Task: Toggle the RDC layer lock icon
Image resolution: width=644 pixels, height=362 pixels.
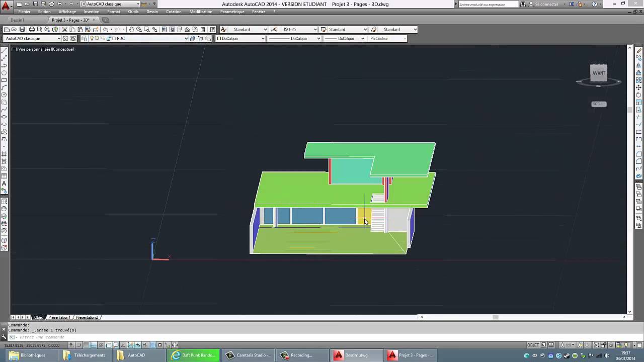Action: pyautogui.click(x=108, y=38)
